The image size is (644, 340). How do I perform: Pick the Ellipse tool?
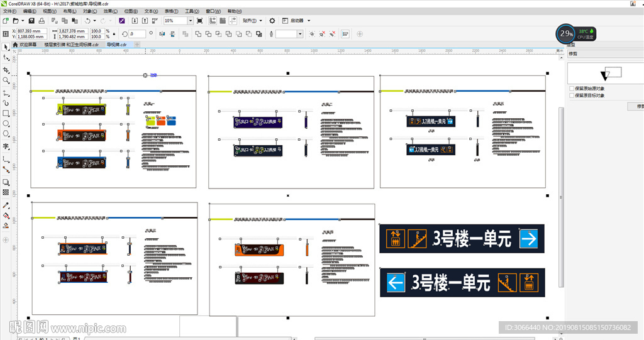tap(6, 124)
